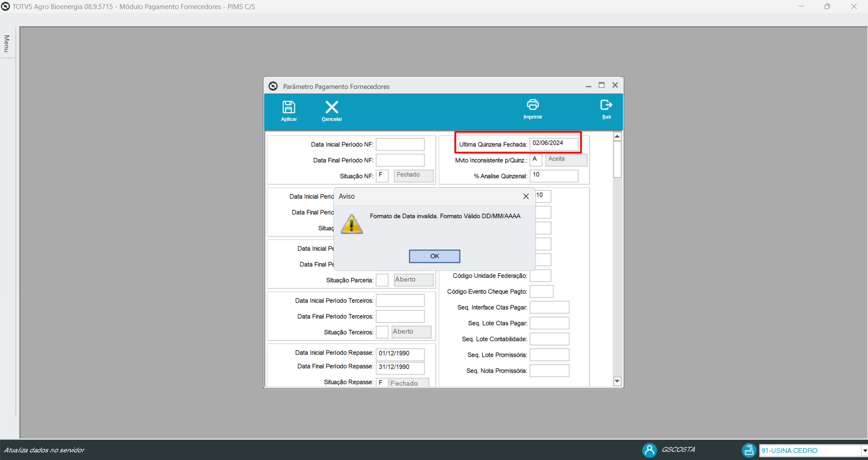The height and width of the screenshot is (460, 868).
Task: Click the printer icon beside 91-USINA CEDRO
Action: (749, 450)
